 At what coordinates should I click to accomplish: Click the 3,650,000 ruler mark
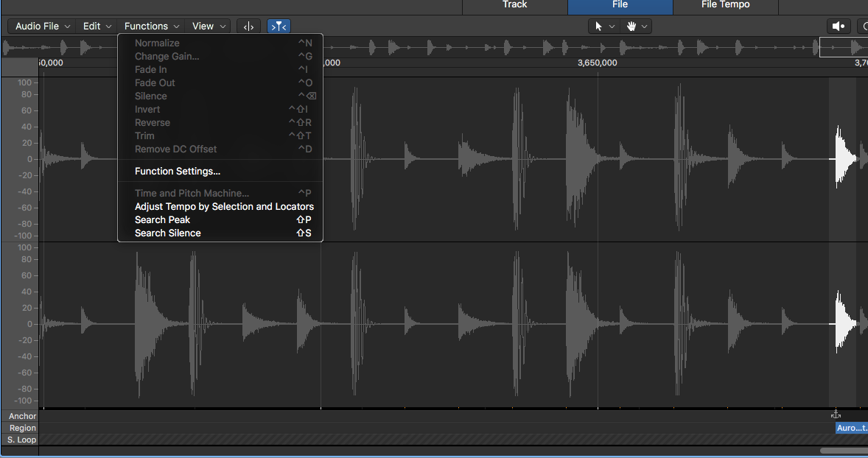pos(598,63)
